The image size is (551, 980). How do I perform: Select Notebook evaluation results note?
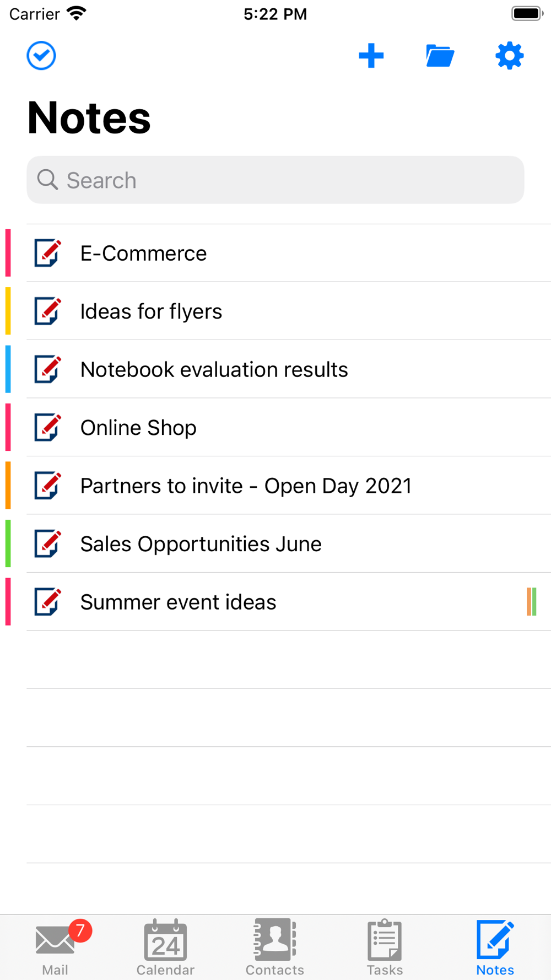pyautogui.click(x=214, y=370)
